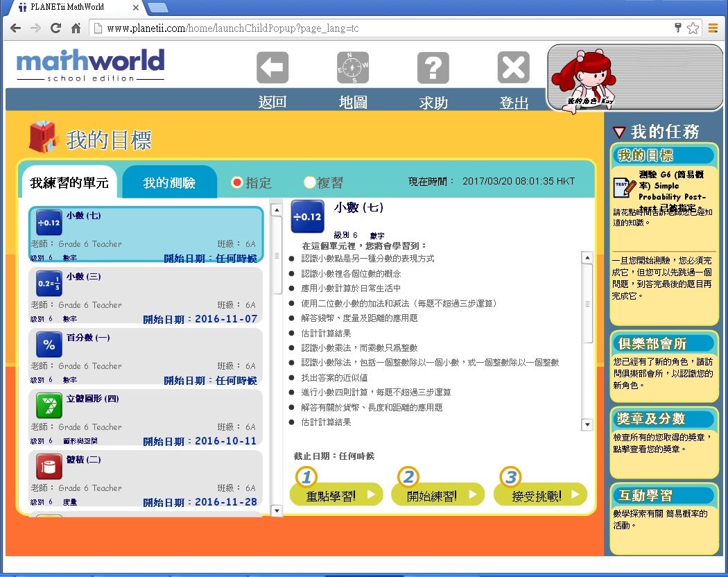This screenshot has height=577, width=728.
Task: Click the 返回 back arrow icon
Action: [x=272, y=68]
